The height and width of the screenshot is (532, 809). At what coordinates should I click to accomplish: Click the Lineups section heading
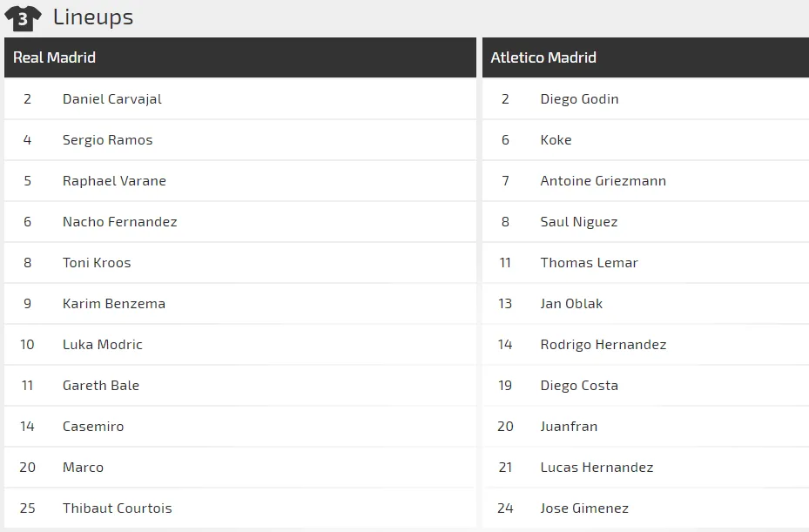pyautogui.click(x=93, y=17)
